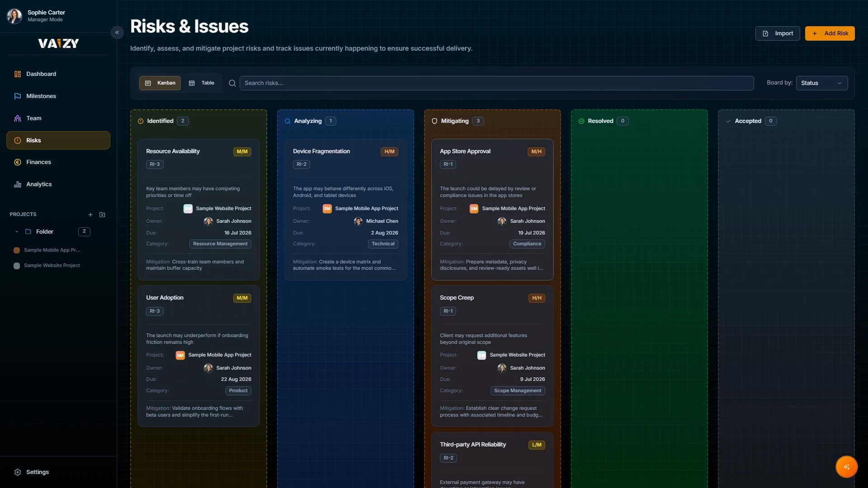Click due date 16 Jul 2026
868x488 pixels.
point(238,233)
